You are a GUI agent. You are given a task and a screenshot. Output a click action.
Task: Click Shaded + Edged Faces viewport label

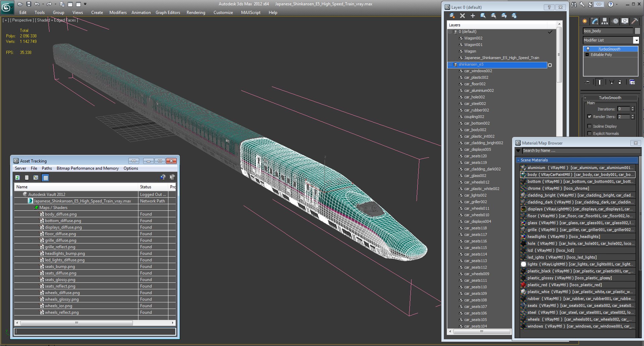(56, 20)
